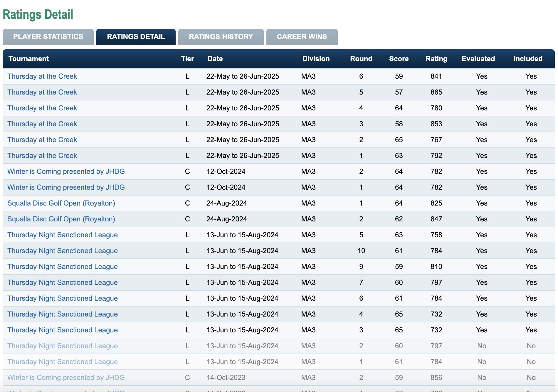Open Thursday Night Sanctioned League round 10 link
Screen dimensions: 558x392
(63, 251)
